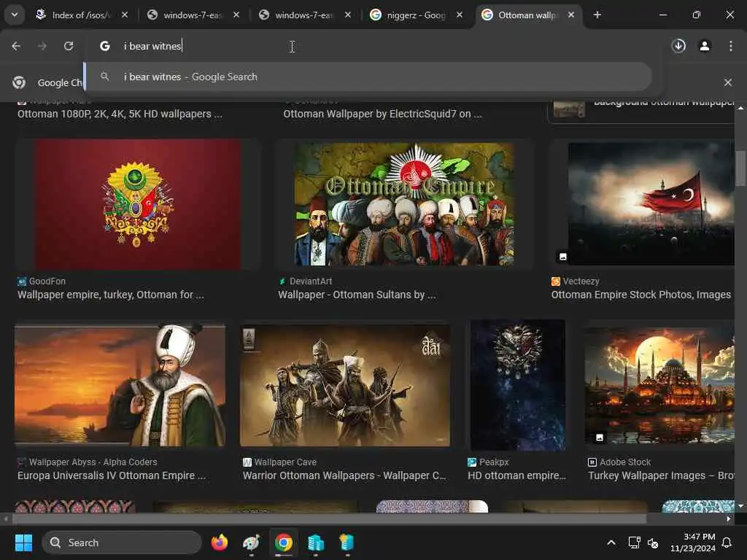Screen dimensions: 747x560
Task: Close the Ottoman wallpaper tab
Action: 571,15
